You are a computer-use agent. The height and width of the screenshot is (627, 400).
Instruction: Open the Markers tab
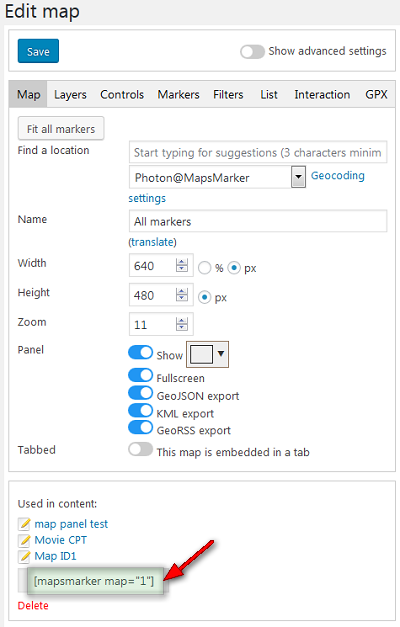coord(178,95)
